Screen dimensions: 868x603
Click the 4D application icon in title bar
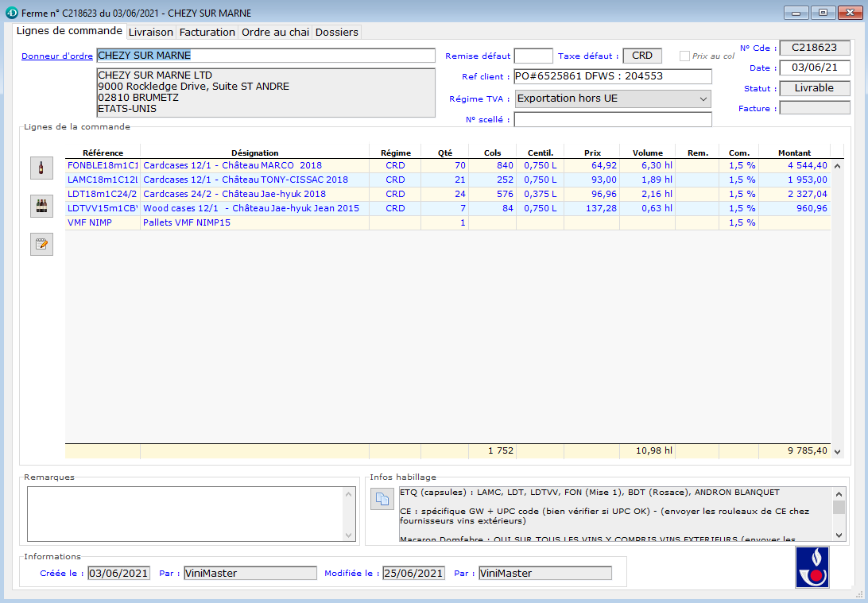[x=11, y=13]
